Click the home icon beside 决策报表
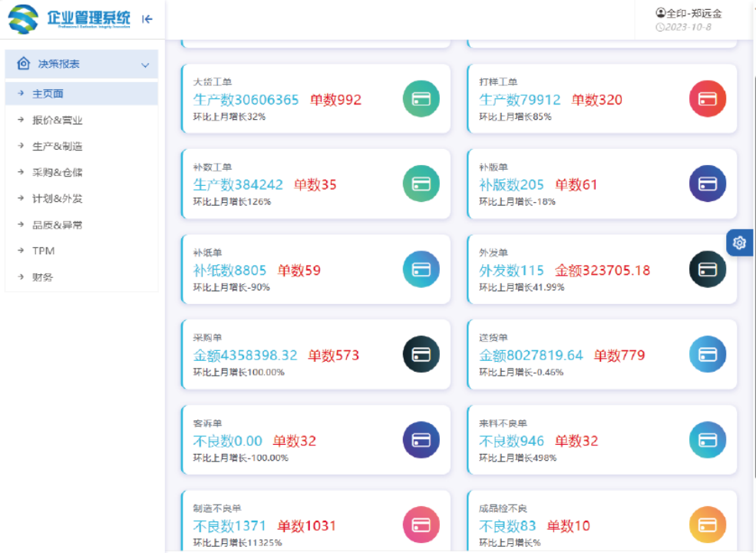 click(23, 64)
